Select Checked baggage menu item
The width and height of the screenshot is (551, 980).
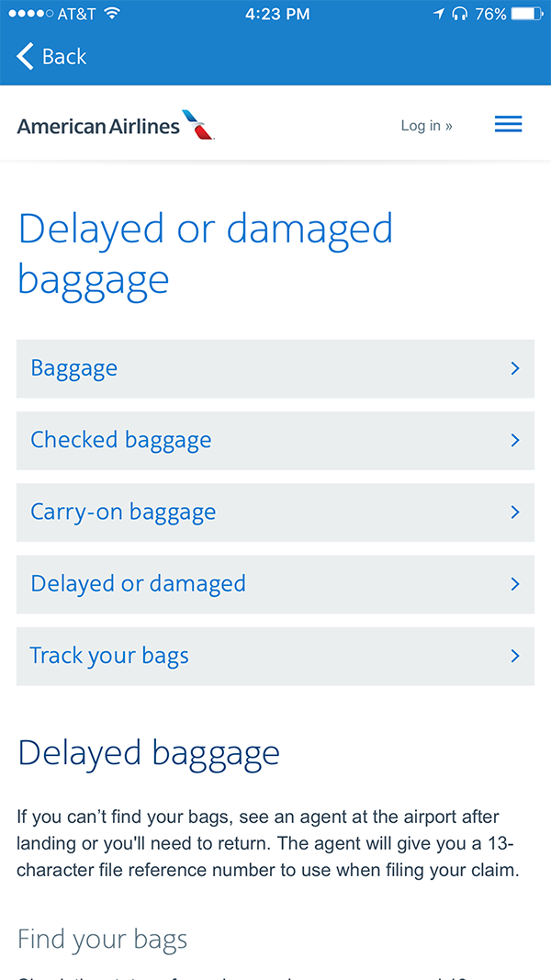[121, 440]
